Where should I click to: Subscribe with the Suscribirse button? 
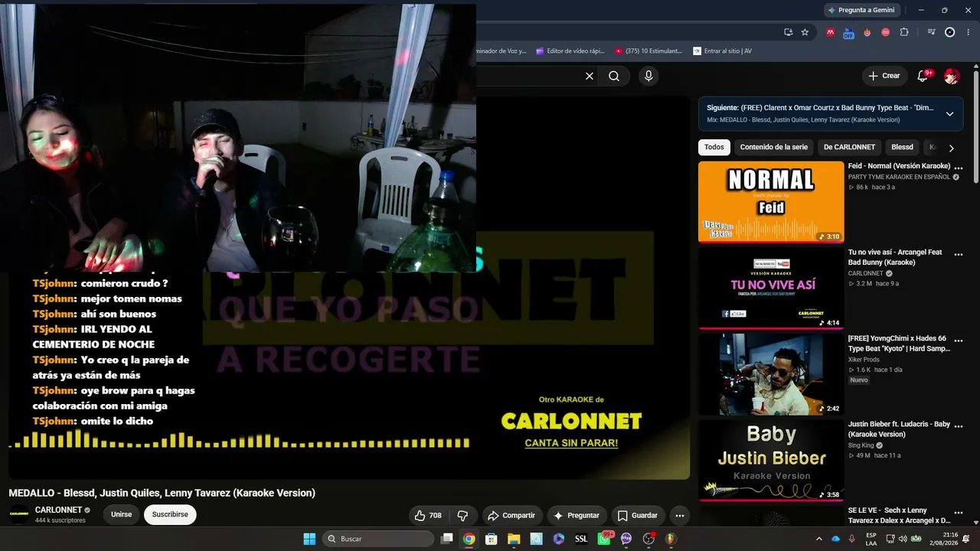(x=170, y=515)
